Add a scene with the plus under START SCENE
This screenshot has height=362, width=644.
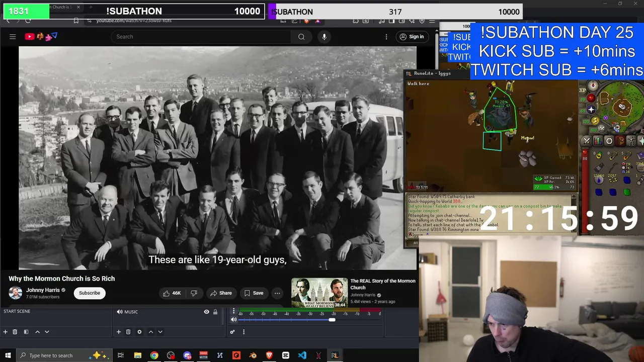tap(6, 332)
